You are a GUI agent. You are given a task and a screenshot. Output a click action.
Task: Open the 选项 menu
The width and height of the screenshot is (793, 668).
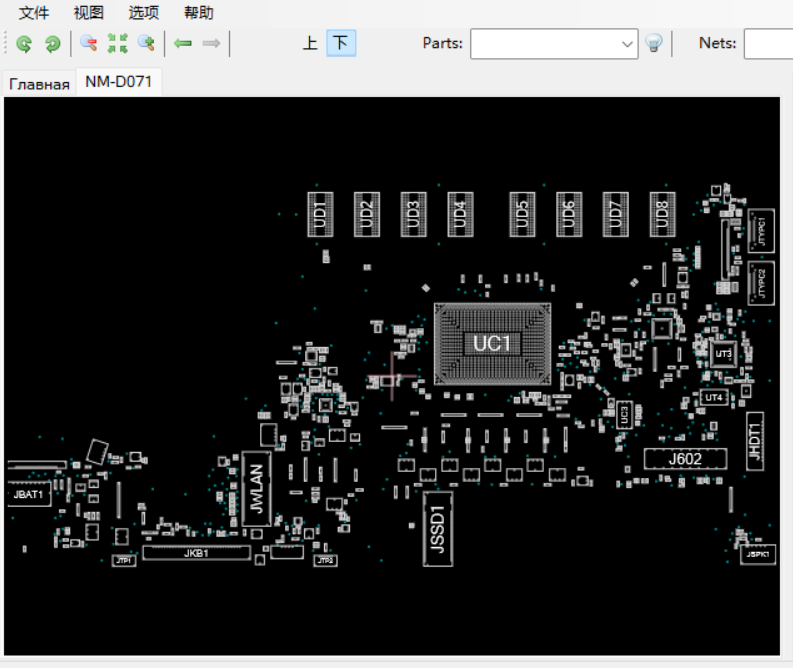click(x=144, y=13)
